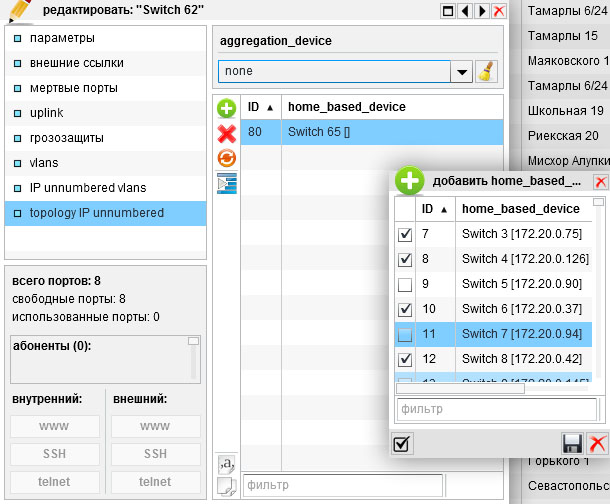
Task: Open the vlans section in sidebar
Action: tap(47, 163)
